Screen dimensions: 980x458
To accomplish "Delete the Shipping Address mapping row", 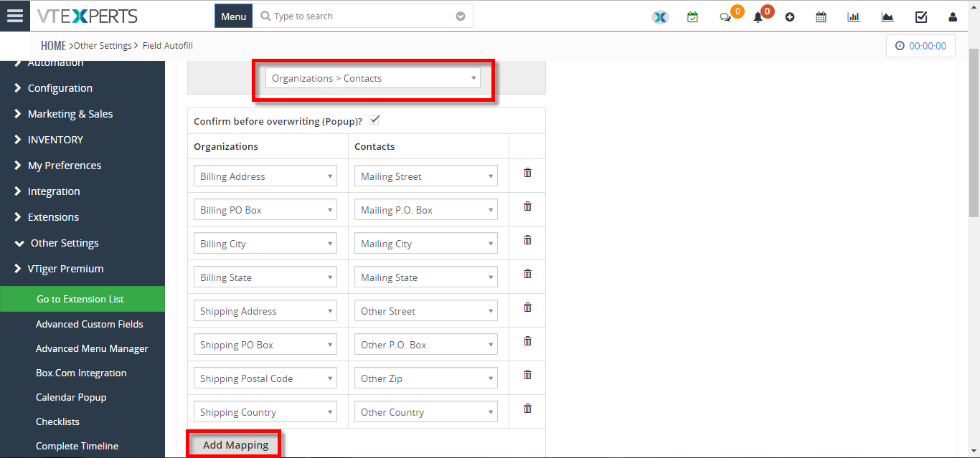I will pos(527,307).
